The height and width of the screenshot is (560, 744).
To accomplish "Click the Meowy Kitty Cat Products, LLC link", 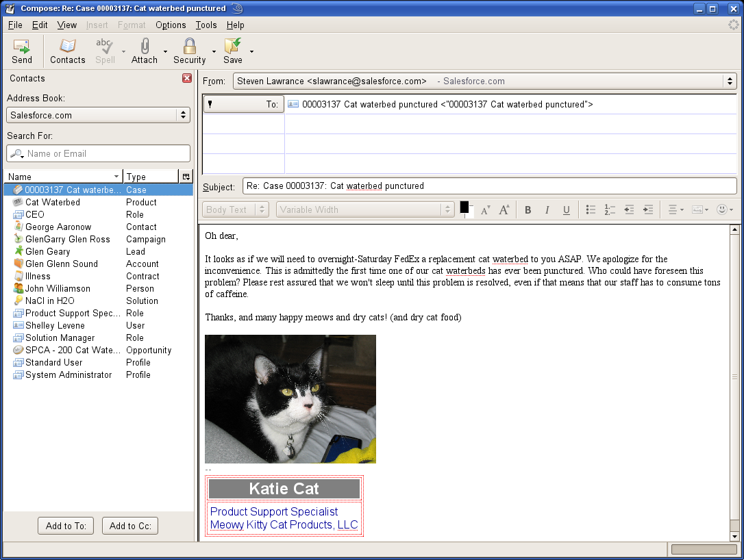I will [284, 525].
